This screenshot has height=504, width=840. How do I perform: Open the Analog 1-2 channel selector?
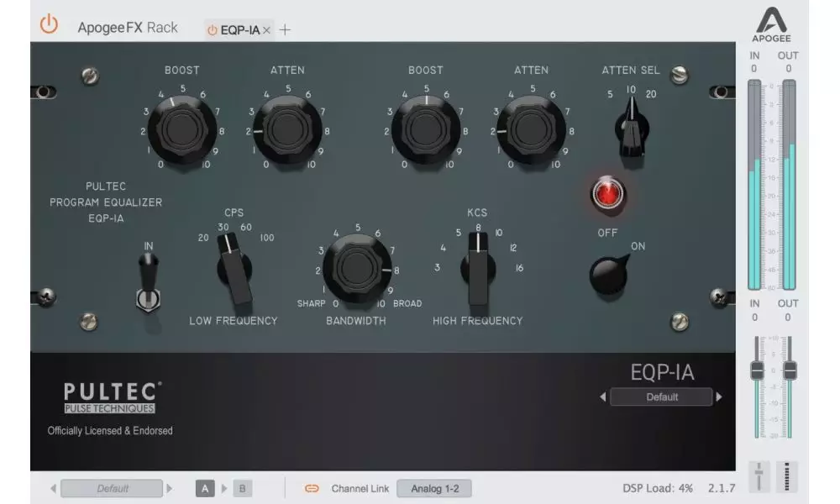tap(434, 489)
